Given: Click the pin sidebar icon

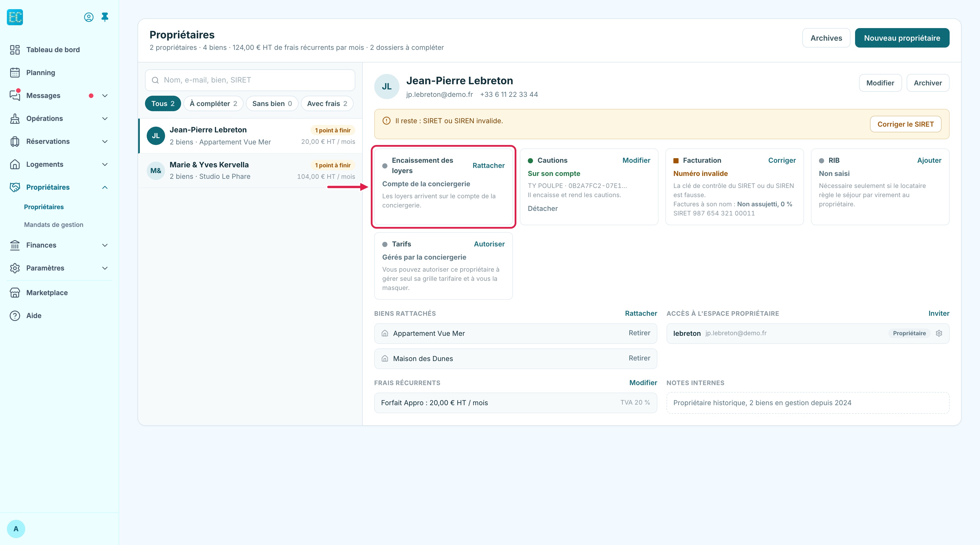Looking at the screenshot, I should [x=105, y=17].
